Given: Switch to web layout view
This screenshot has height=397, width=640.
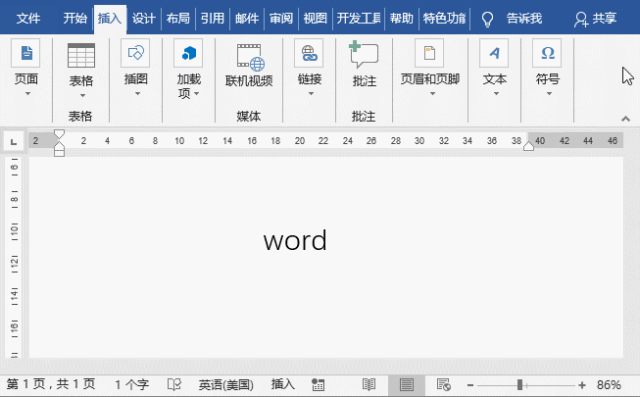Looking at the screenshot, I should (x=443, y=384).
